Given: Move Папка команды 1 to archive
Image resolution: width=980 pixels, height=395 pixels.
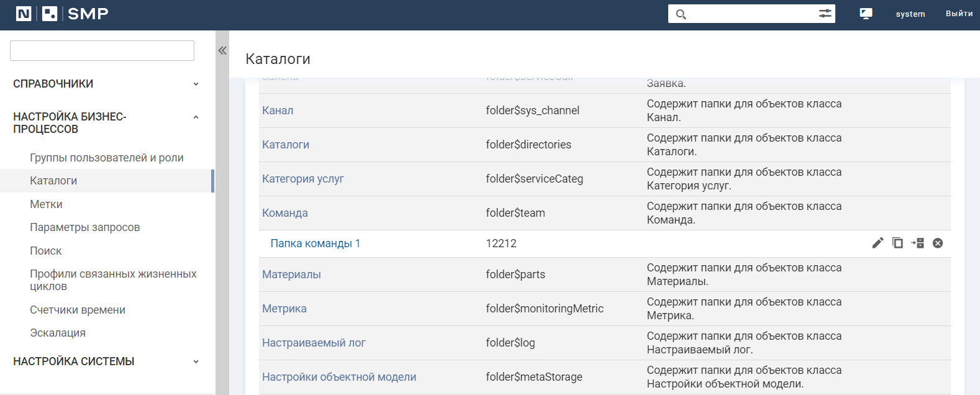Looking at the screenshot, I should [918, 243].
